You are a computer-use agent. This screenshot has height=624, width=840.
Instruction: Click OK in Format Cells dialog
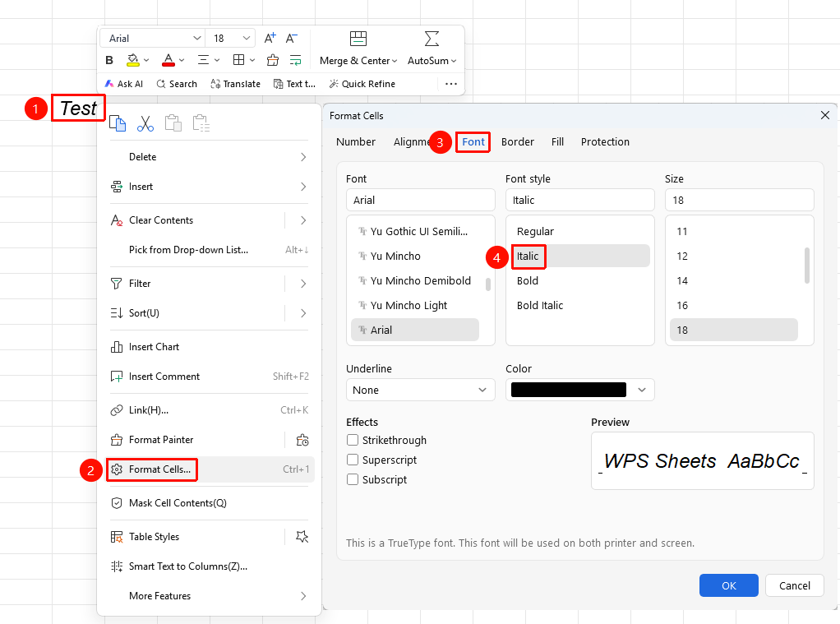tap(728, 585)
